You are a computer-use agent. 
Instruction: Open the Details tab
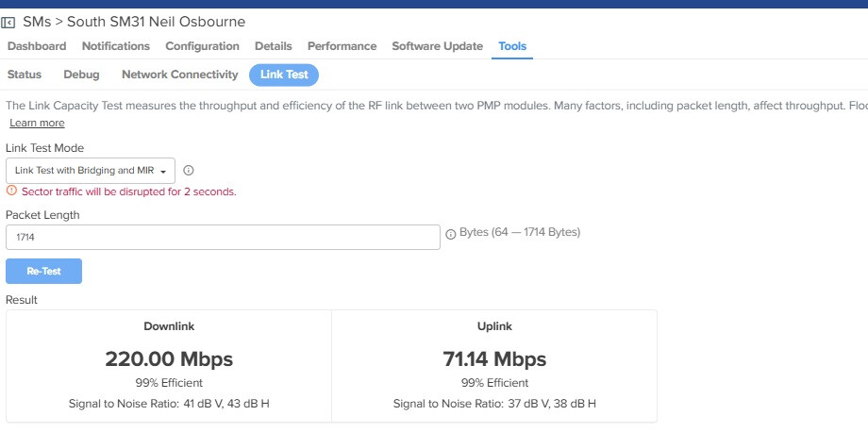click(x=273, y=46)
